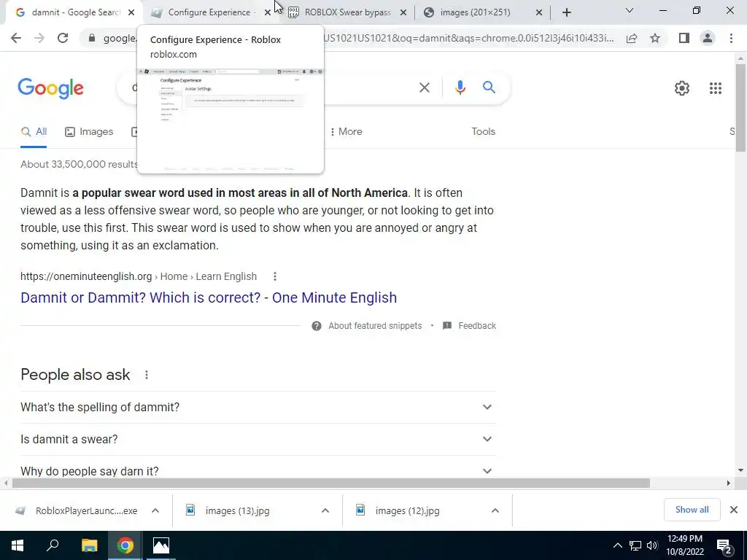The height and width of the screenshot is (560, 747).
Task: Switch to the ROBLOX Swear bypass tab
Action: (348, 12)
